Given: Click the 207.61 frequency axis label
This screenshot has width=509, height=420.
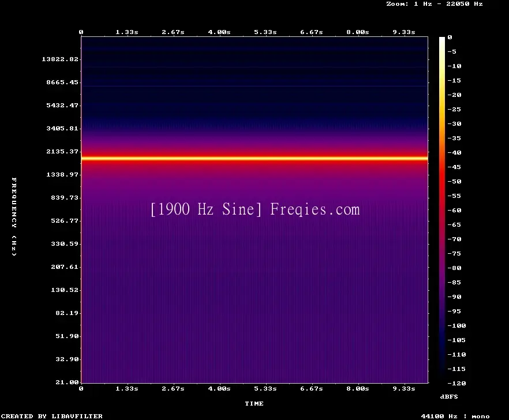Looking at the screenshot, I should click(x=65, y=267).
